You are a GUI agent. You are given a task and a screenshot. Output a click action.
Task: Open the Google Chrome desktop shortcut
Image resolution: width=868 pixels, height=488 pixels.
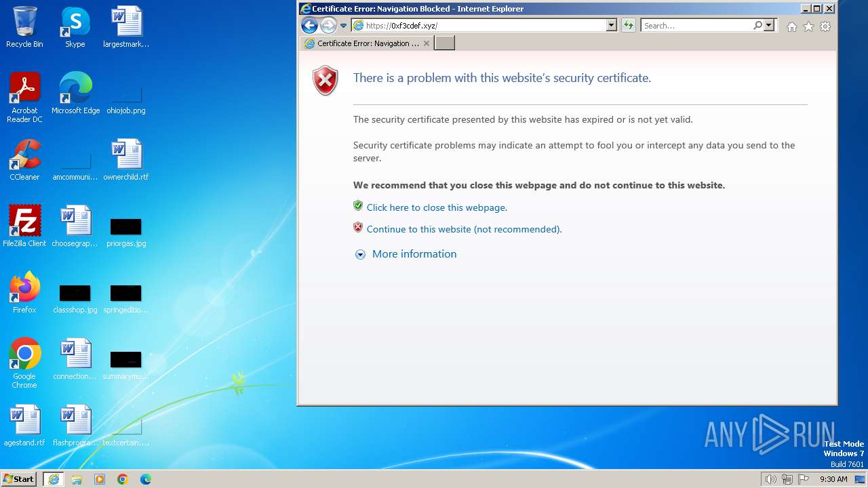click(24, 364)
